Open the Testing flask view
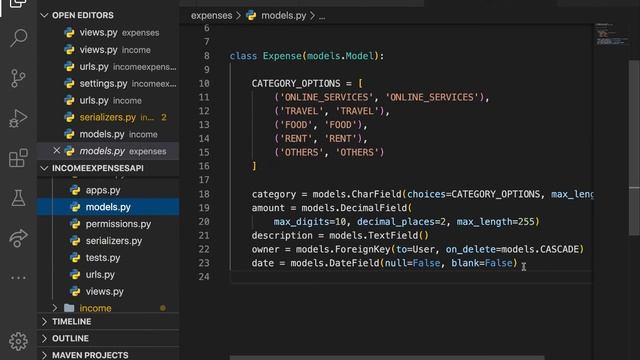The height and width of the screenshot is (360, 640). pyautogui.click(x=18, y=198)
